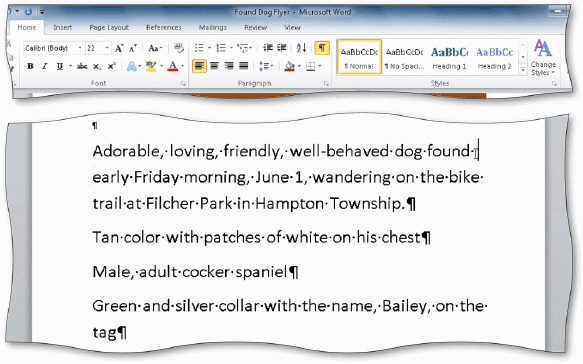Expand the borders dropdown arrow

click(x=320, y=66)
